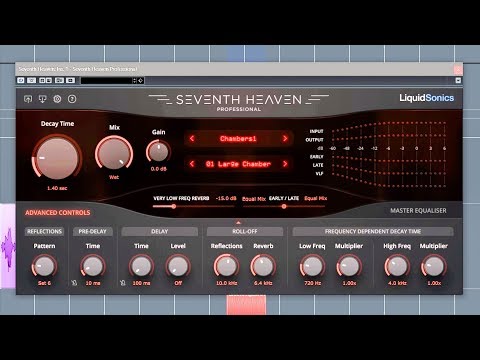Open the host plugin window menu arrow at far right
This screenshot has width=480, height=360.
pyautogui.click(x=458, y=80)
